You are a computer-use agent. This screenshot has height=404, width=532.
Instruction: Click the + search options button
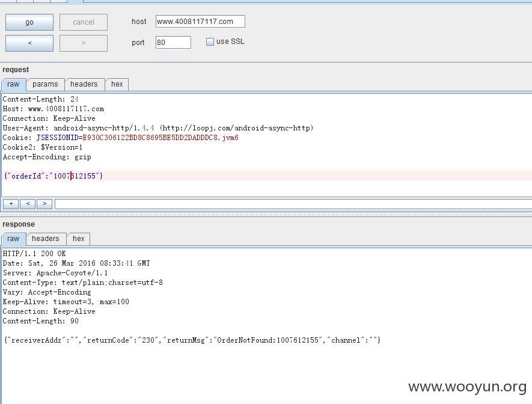click(x=11, y=204)
